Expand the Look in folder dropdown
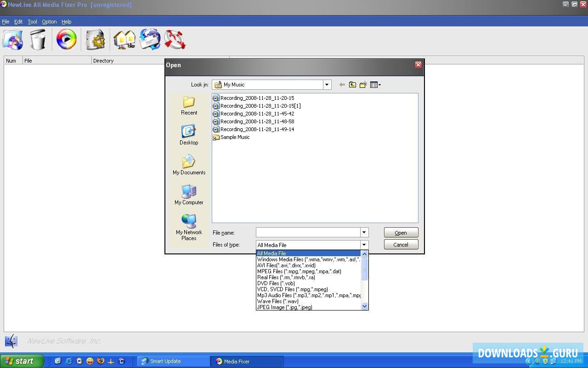 pos(327,85)
